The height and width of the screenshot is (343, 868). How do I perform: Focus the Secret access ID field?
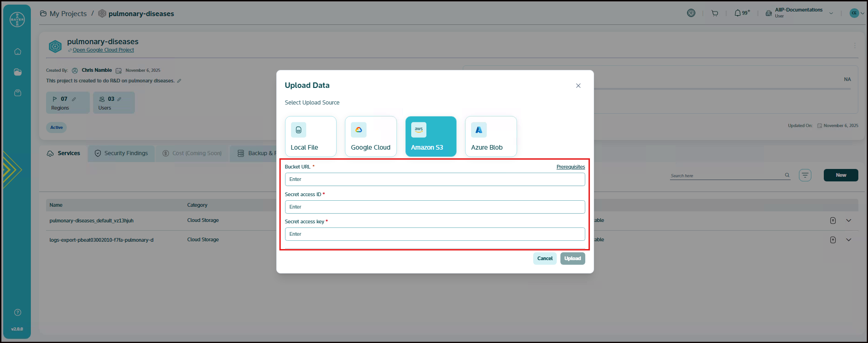(434, 207)
